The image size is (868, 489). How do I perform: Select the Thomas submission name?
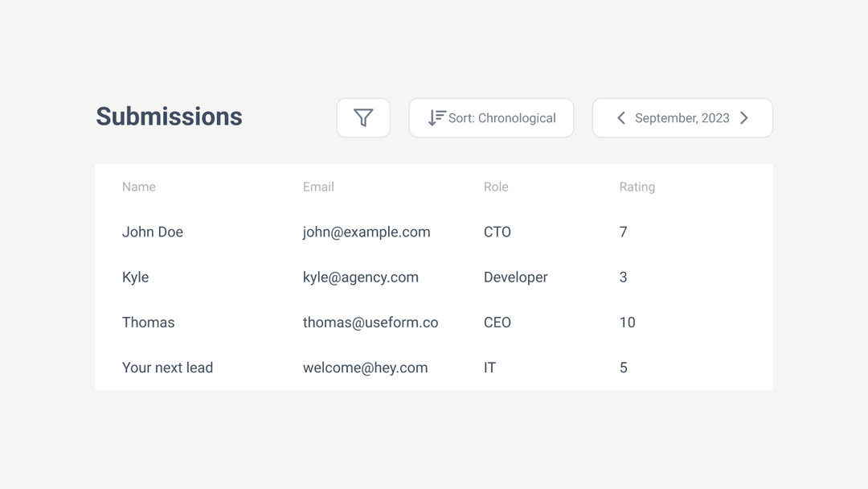[x=149, y=323]
